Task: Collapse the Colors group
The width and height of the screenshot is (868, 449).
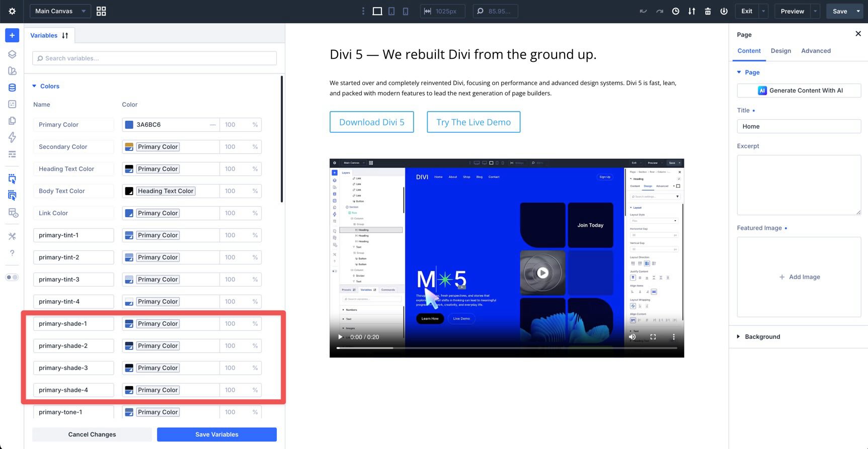Action: (46, 86)
